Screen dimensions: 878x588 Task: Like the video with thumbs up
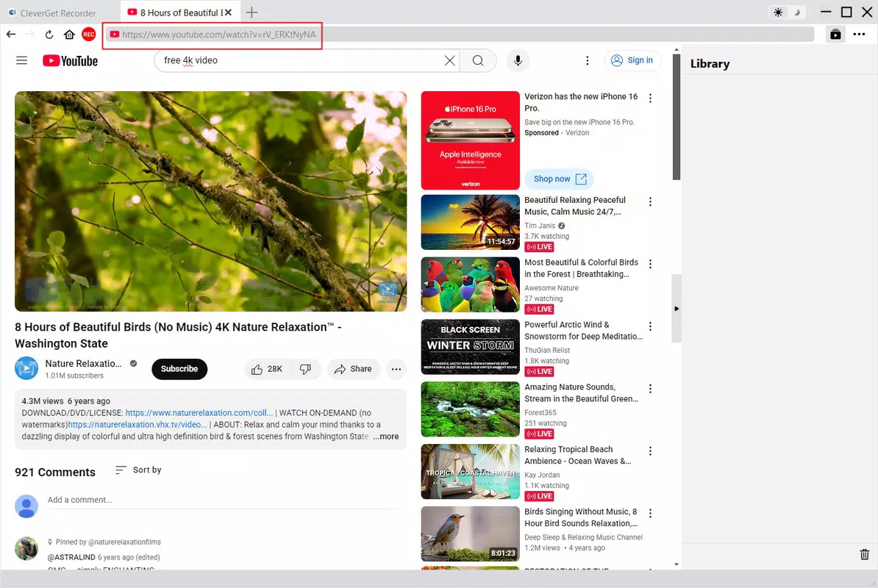[267, 369]
